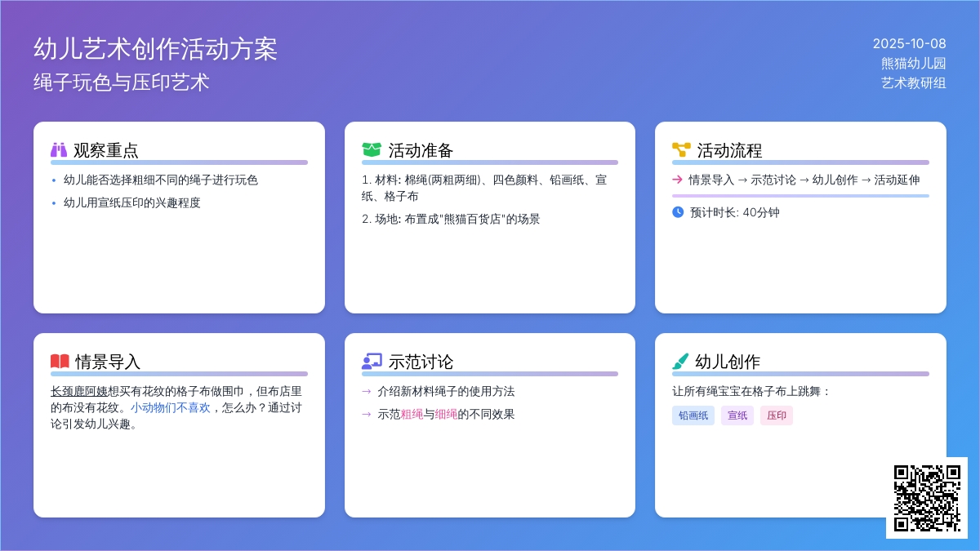Click the gradient divider under 活动流程 heading
Viewport: 980px width, 551px height.
pos(800,162)
